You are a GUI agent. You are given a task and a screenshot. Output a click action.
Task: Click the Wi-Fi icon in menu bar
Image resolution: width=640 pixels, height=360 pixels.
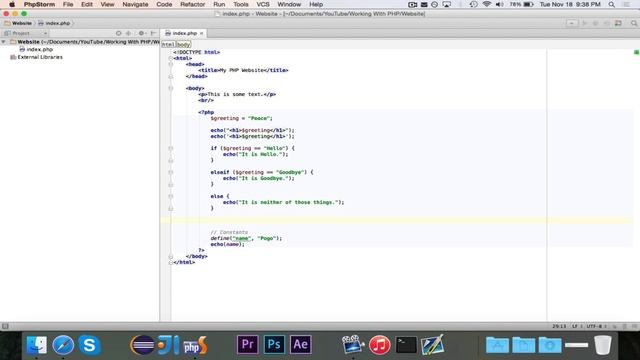pos(487,4)
